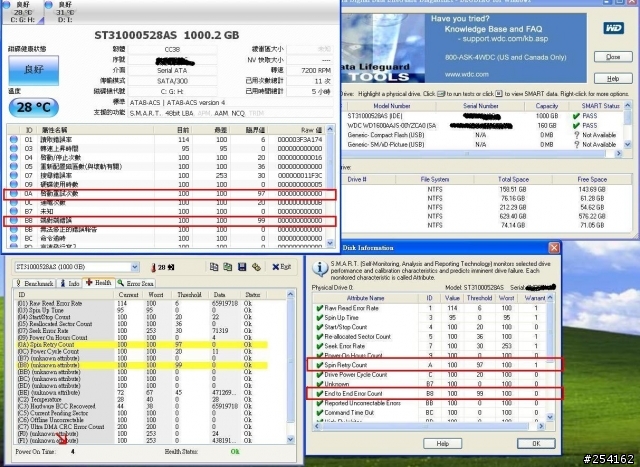
Task: Select (C7) Ultra DMA CRC Error Count row
Action: point(142,427)
